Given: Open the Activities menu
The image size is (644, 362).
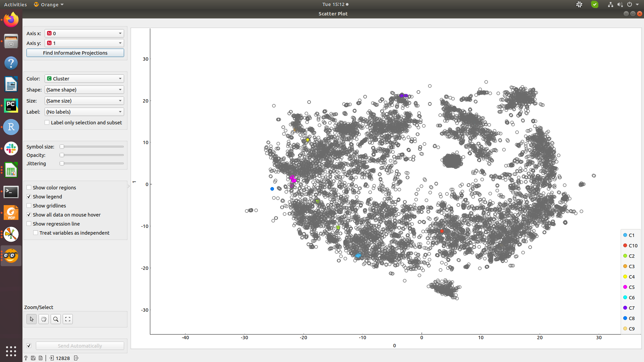Looking at the screenshot, I should 15,4.
